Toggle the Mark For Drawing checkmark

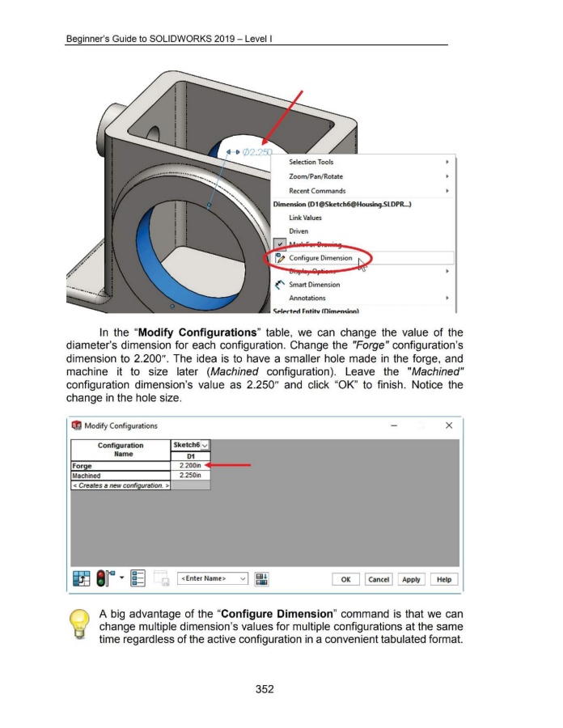point(279,244)
